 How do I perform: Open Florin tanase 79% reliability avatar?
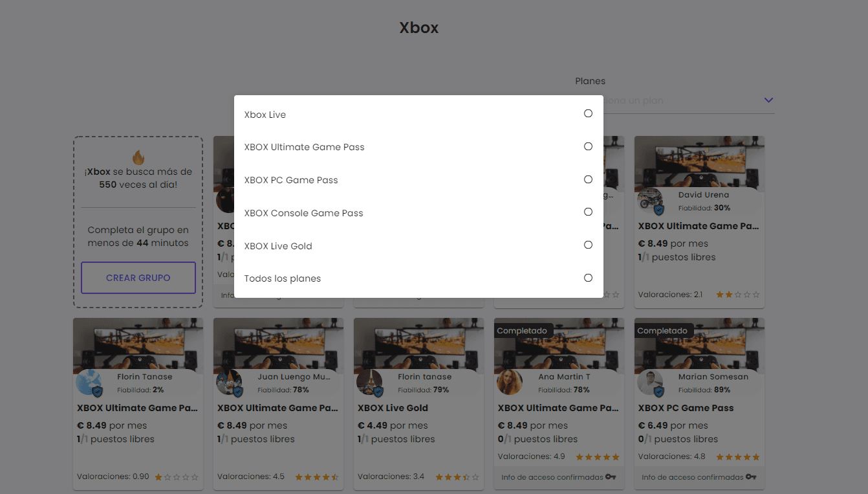point(369,383)
